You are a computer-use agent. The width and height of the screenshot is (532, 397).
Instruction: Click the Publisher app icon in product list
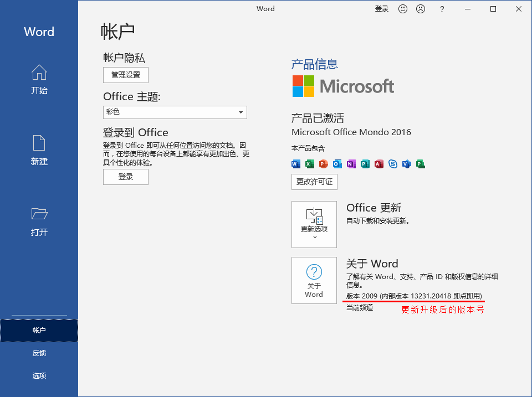(x=365, y=164)
